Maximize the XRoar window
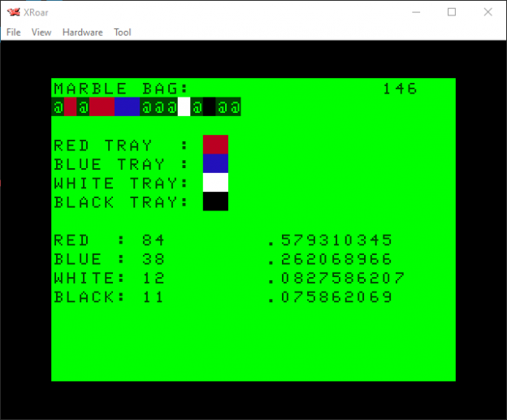This screenshot has height=420, width=507. (452, 12)
